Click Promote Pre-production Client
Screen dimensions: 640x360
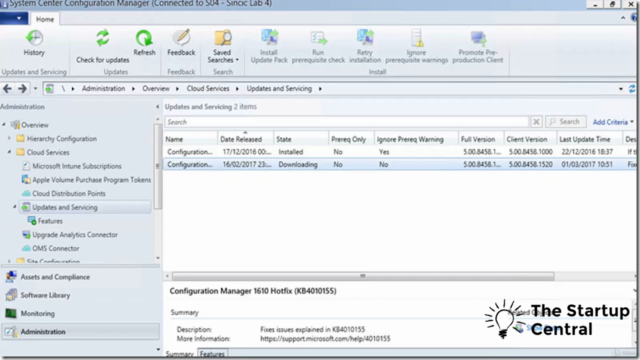478,47
